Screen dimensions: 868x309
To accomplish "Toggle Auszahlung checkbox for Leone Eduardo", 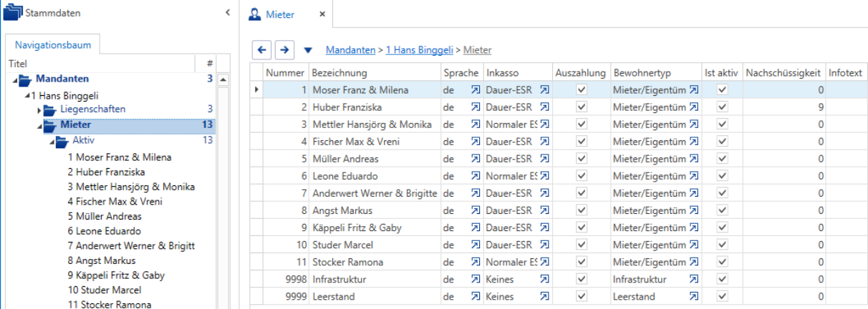I will pyautogui.click(x=582, y=176).
